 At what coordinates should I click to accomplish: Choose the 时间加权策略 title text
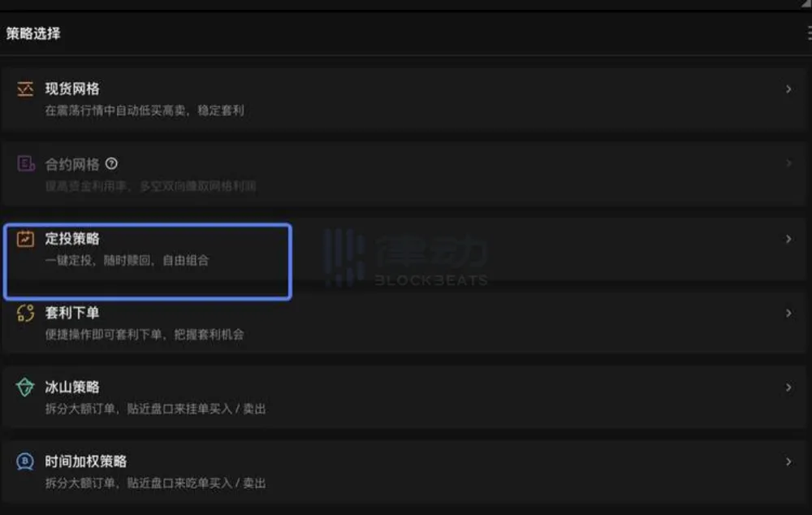point(85,461)
